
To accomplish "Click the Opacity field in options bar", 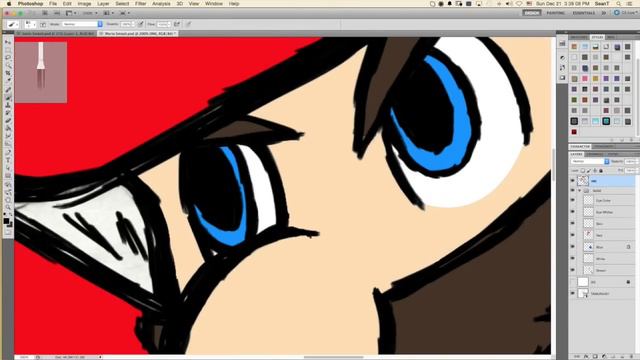I will 127,24.
